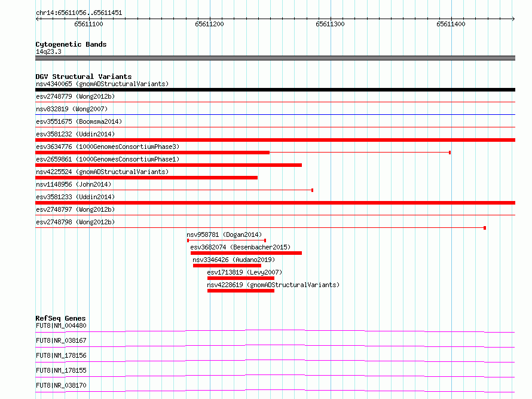532x399 pixels.
Task: Open variant nsv4340065 (gnomADStructuralVariants)
Action: coord(102,84)
